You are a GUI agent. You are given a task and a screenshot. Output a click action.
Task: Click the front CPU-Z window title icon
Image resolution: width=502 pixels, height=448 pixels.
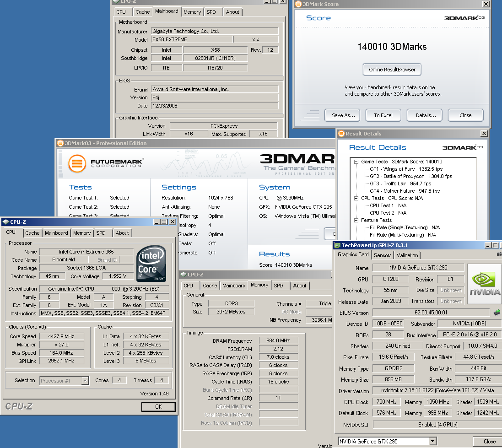pos(5,222)
